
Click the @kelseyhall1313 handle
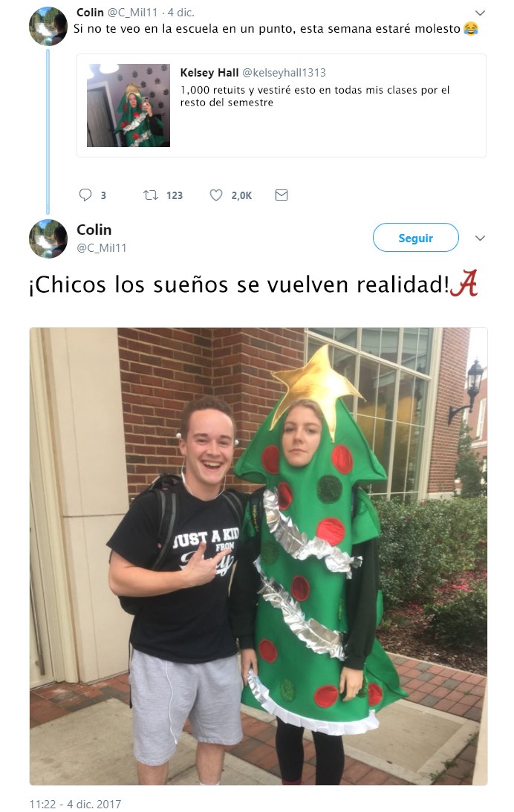click(284, 73)
